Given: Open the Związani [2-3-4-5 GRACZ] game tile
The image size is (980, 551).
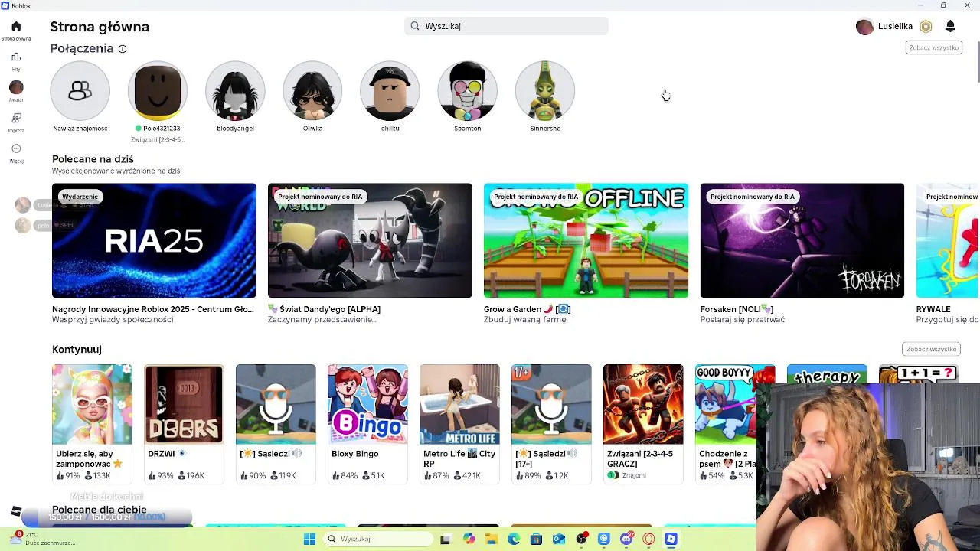Looking at the screenshot, I should point(643,423).
